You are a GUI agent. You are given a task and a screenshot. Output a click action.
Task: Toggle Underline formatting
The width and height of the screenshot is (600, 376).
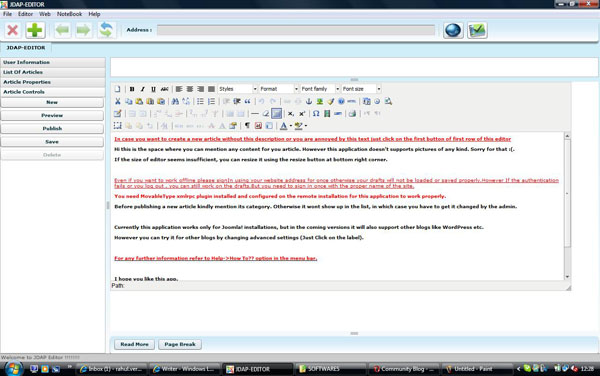153,89
